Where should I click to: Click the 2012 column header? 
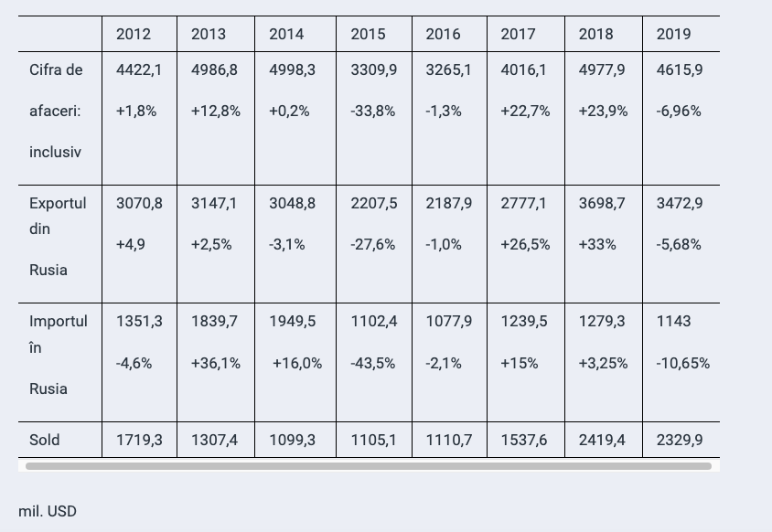pos(134,34)
